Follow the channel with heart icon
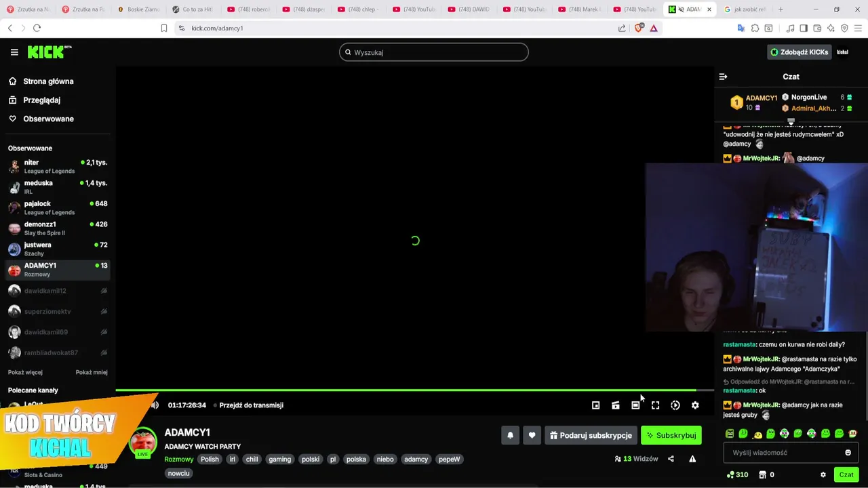Screen dimensions: 868x488 (532, 435)
